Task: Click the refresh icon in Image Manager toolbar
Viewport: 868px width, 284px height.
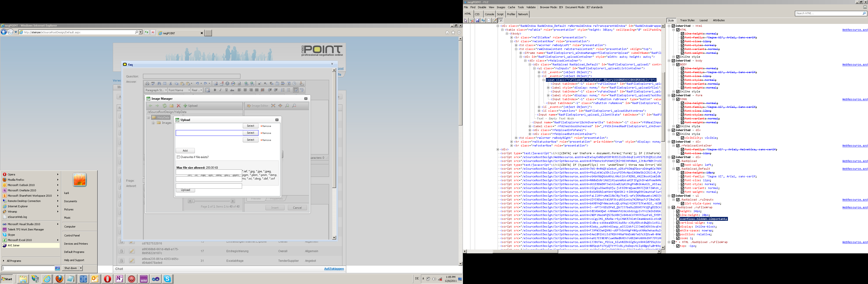Action: 164,106
